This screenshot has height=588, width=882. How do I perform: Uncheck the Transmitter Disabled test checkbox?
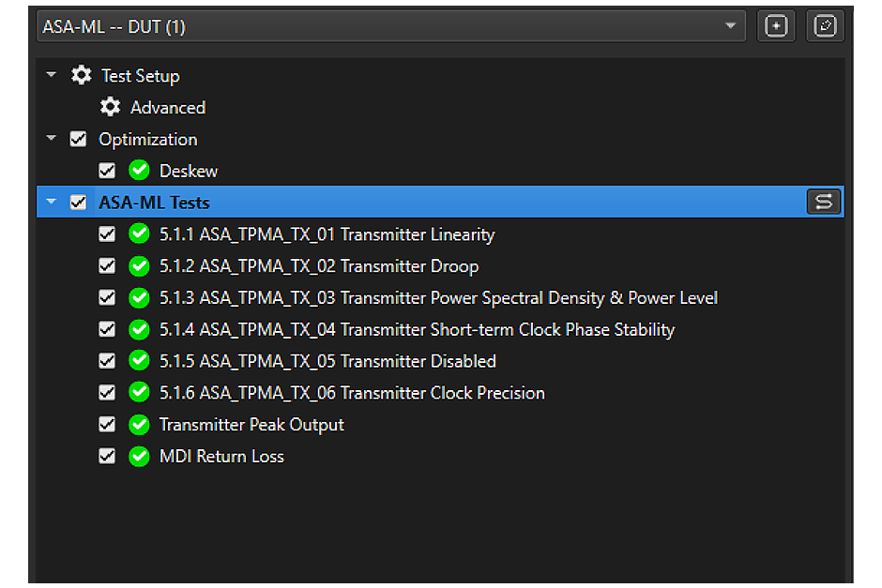[x=107, y=361]
